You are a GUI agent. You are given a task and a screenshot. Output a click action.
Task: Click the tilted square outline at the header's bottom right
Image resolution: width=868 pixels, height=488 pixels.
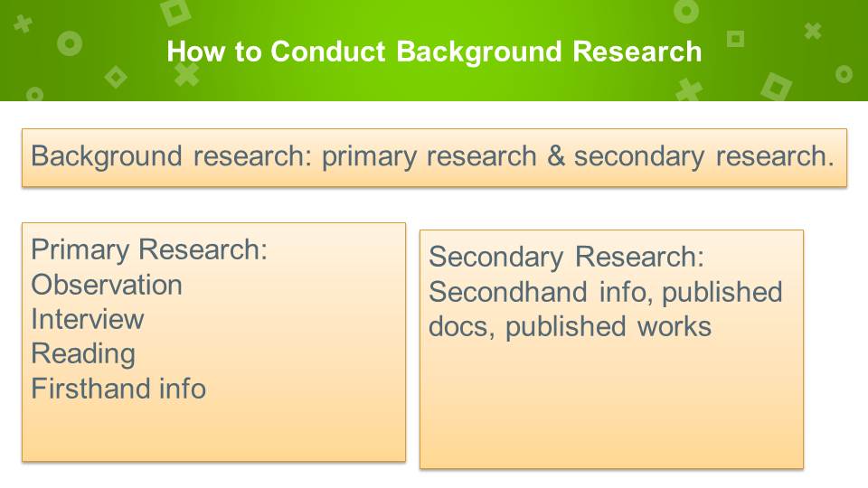pyautogui.click(x=776, y=86)
